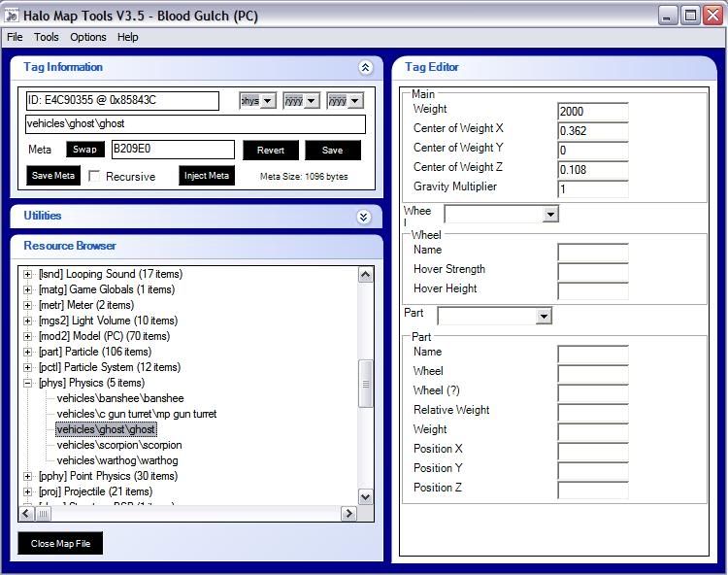Click the Position Z field
Image resolution: width=728 pixels, height=575 pixels.
coord(593,490)
